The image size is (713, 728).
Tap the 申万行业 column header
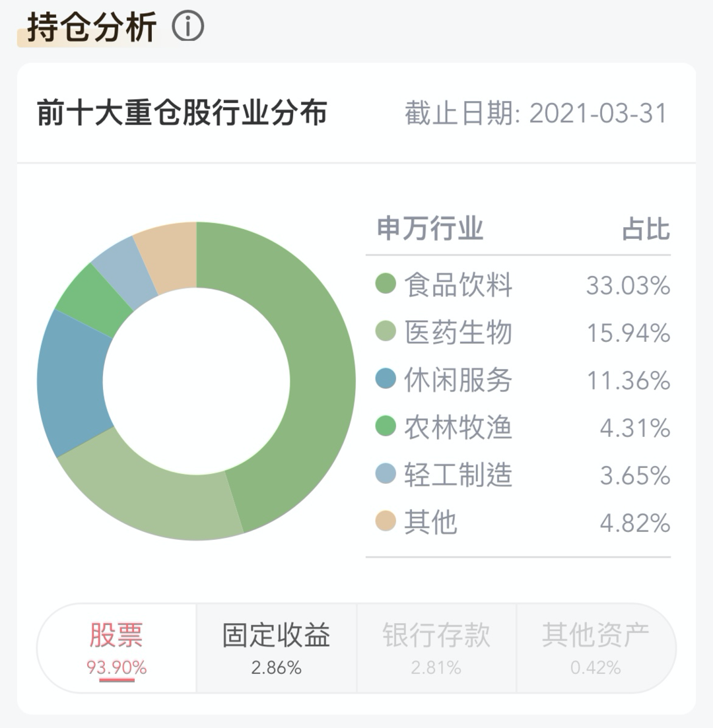click(430, 228)
